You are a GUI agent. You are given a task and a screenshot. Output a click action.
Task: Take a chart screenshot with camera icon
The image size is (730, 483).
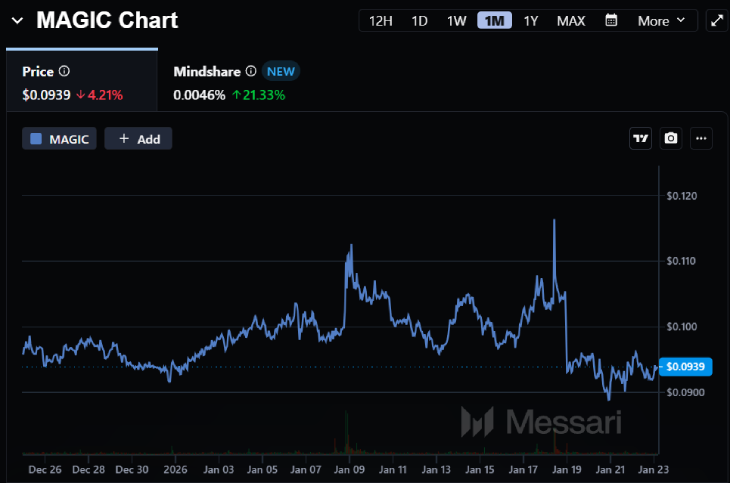(671, 139)
